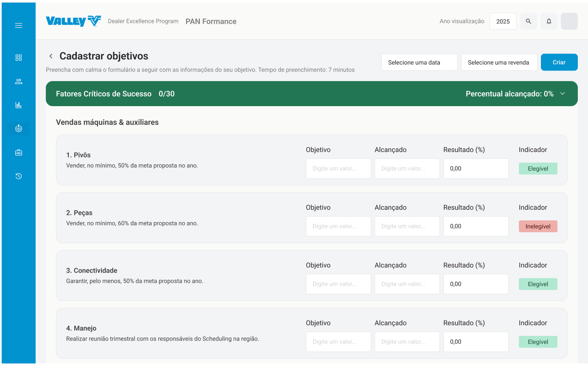Open the dashboard grid icon in sidebar
This screenshot has width=588, height=366.
(x=19, y=58)
